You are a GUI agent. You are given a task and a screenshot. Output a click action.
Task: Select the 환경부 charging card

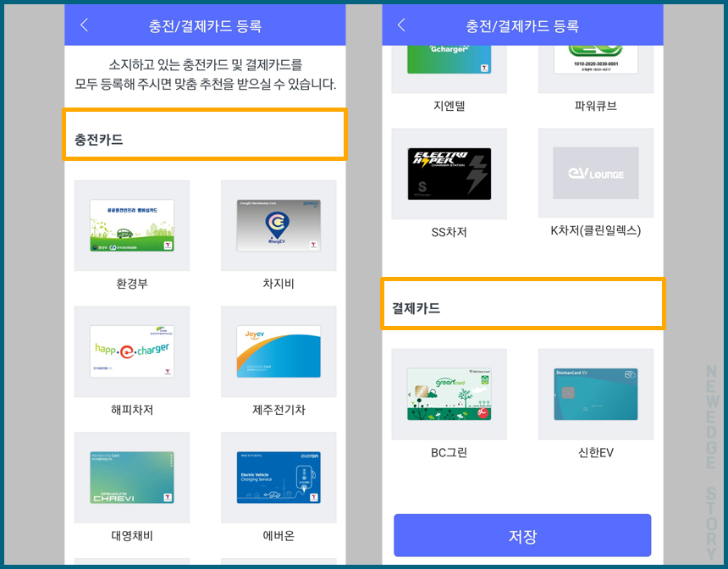click(x=132, y=225)
